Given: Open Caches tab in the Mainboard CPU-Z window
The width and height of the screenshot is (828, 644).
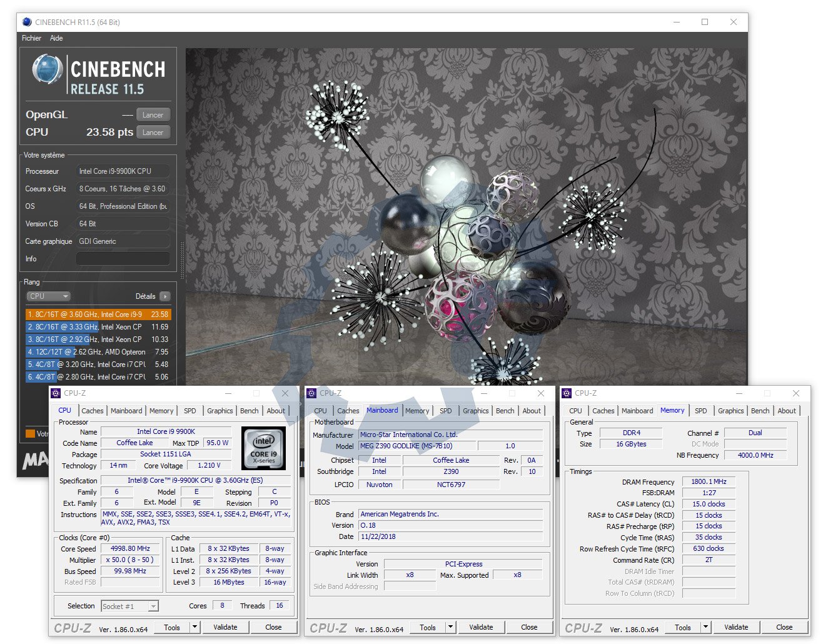Looking at the screenshot, I should 348,411.
